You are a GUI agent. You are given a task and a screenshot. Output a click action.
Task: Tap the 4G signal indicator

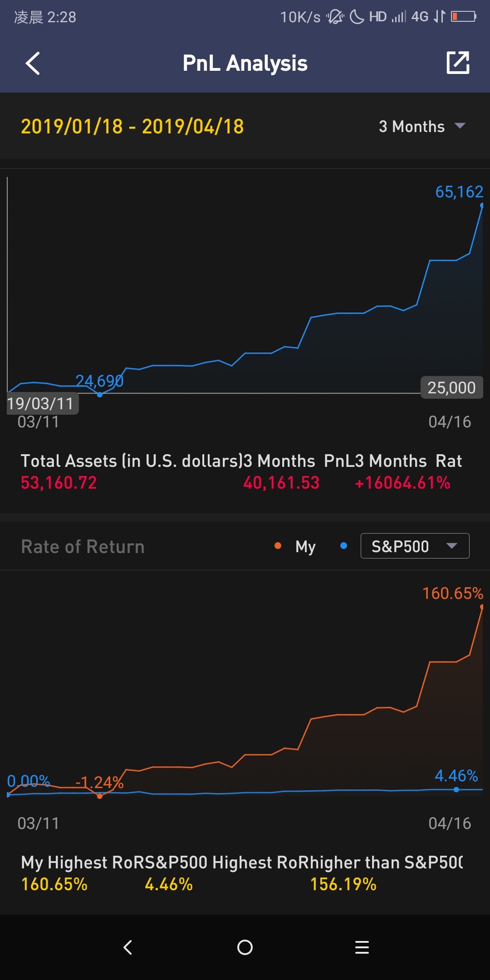click(x=420, y=17)
